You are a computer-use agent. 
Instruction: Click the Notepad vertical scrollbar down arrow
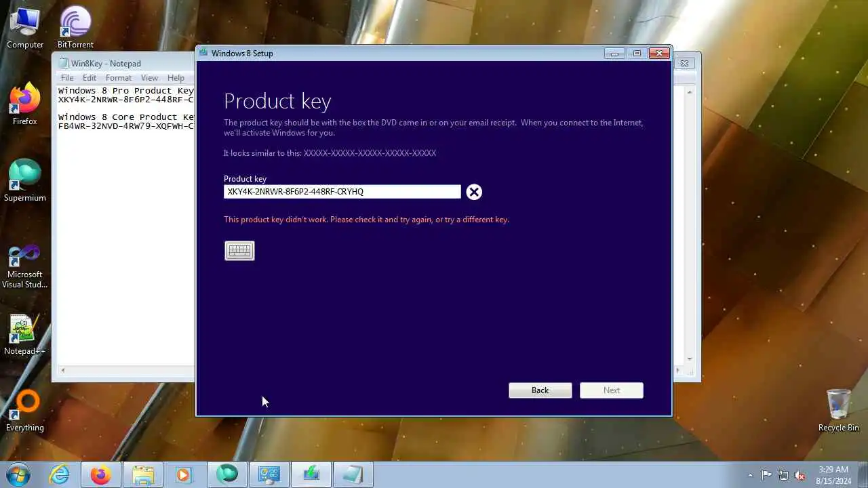(690, 359)
